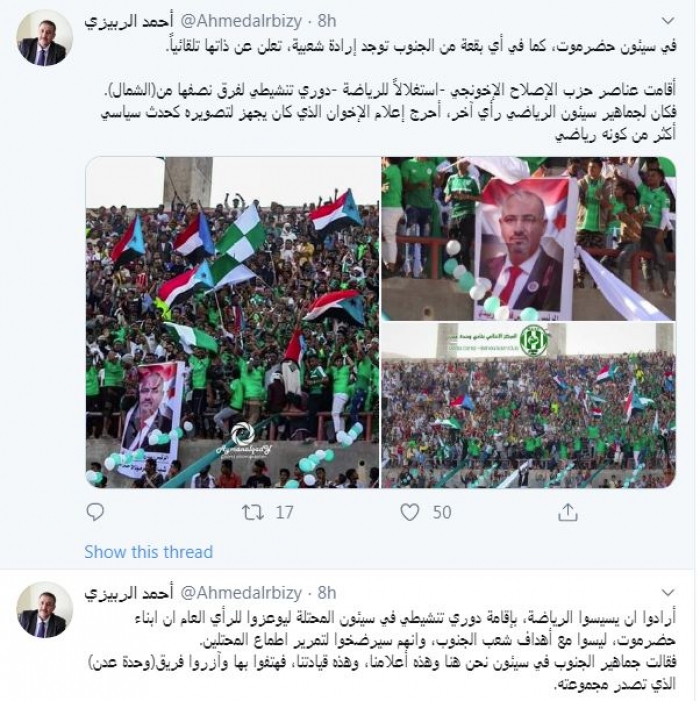Expand the second tweet's chevron options menu

(667, 592)
